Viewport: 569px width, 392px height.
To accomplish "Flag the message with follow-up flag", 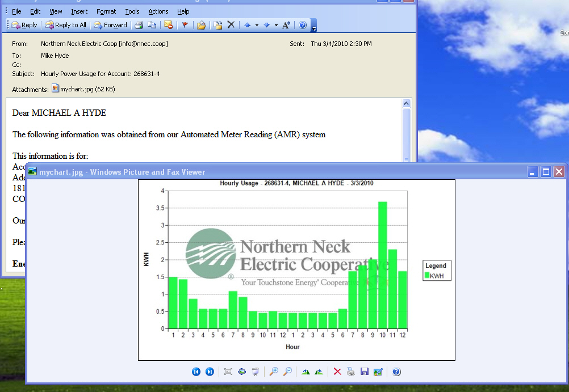I will pyautogui.click(x=185, y=25).
